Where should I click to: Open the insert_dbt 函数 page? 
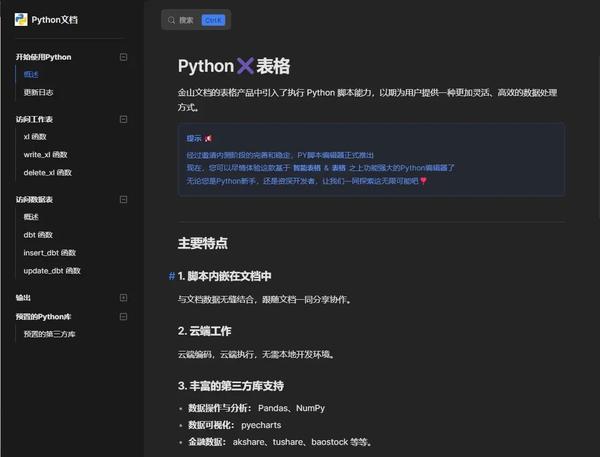50,253
